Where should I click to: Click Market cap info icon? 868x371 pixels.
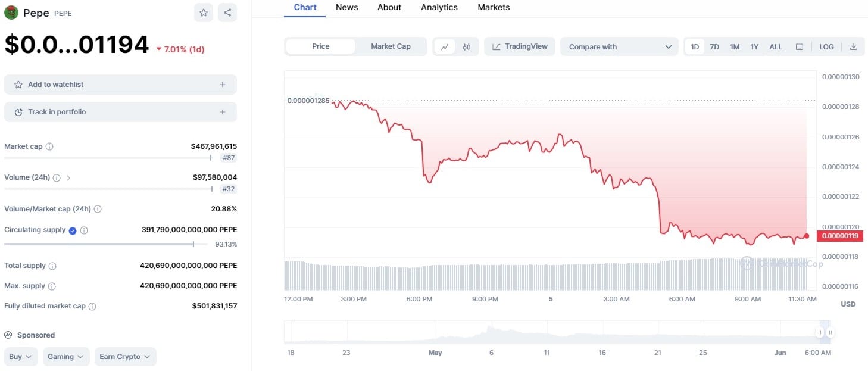(x=49, y=146)
